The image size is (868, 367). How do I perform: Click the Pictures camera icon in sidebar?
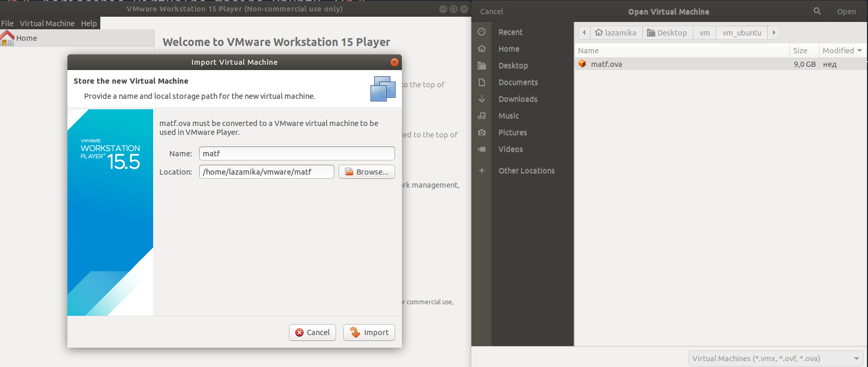(x=482, y=132)
